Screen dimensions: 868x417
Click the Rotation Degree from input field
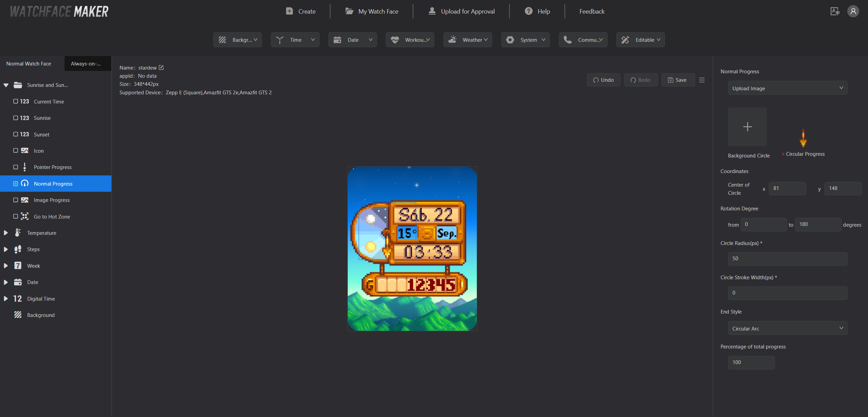(x=763, y=224)
